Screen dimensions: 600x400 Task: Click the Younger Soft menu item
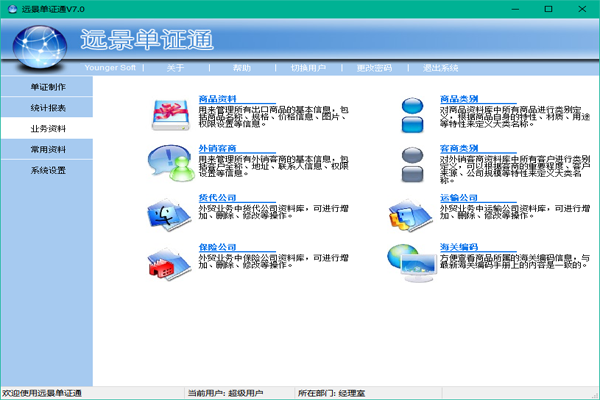[x=110, y=68]
